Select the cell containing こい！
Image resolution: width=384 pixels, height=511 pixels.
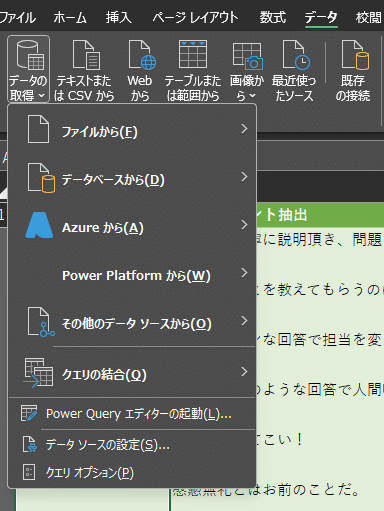click(320, 439)
